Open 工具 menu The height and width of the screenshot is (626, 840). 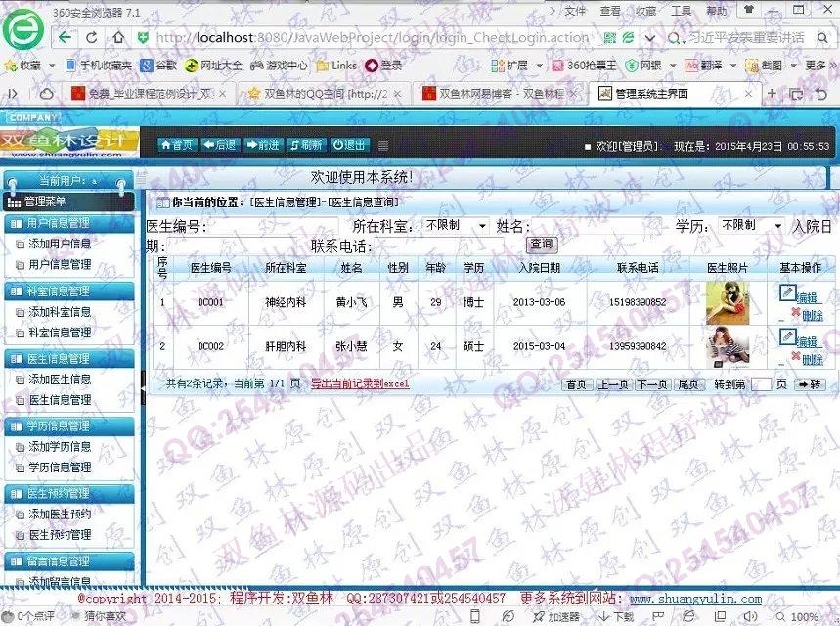tap(682, 11)
